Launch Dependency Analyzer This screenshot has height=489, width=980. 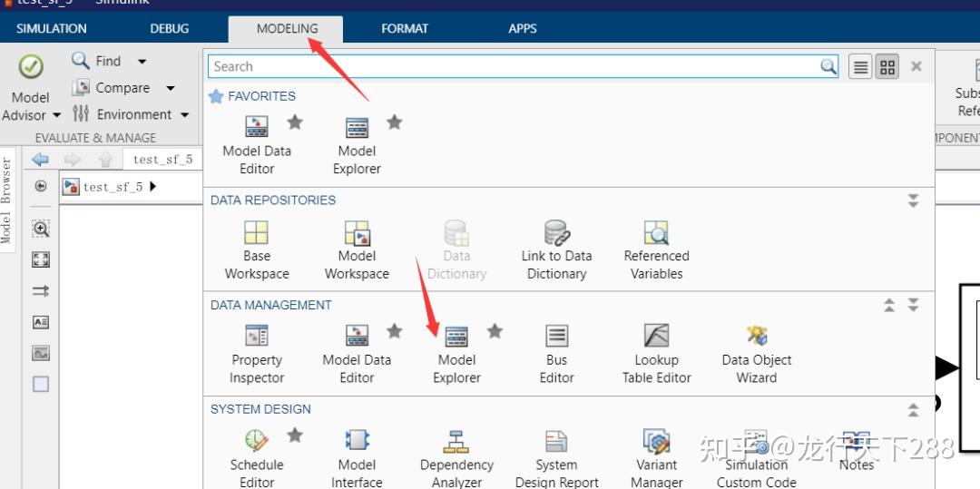[456, 459]
